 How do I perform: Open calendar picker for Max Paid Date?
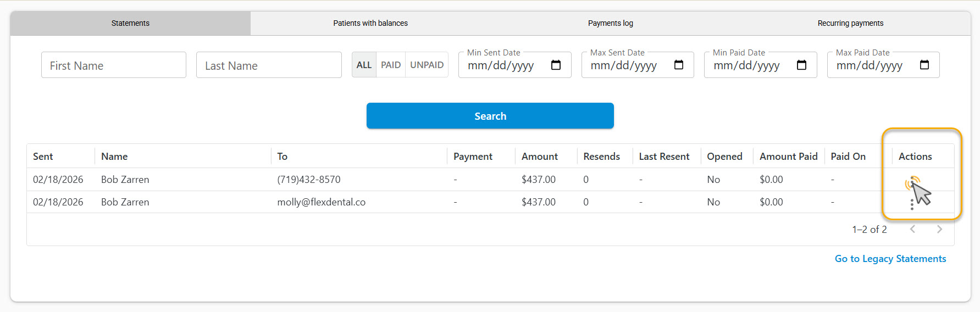click(924, 65)
